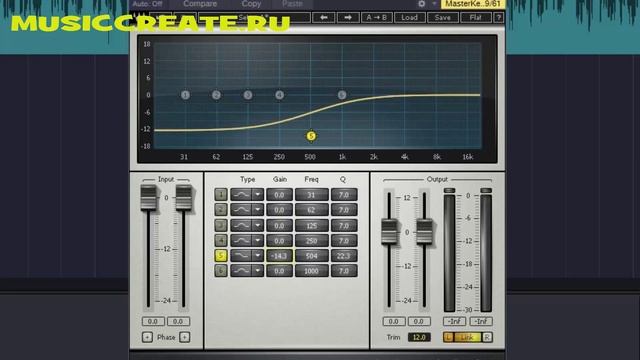The width and height of the screenshot is (640, 360).
Task: Select band 2 node on EQ graph
Action: click(216, 95)
